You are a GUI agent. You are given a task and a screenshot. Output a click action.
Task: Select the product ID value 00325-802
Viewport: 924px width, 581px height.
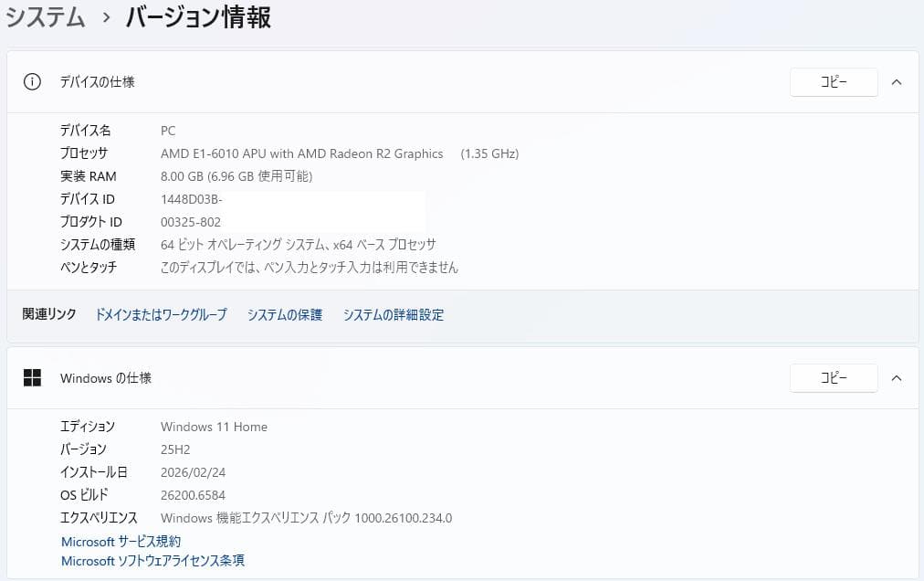click(190, 222)
